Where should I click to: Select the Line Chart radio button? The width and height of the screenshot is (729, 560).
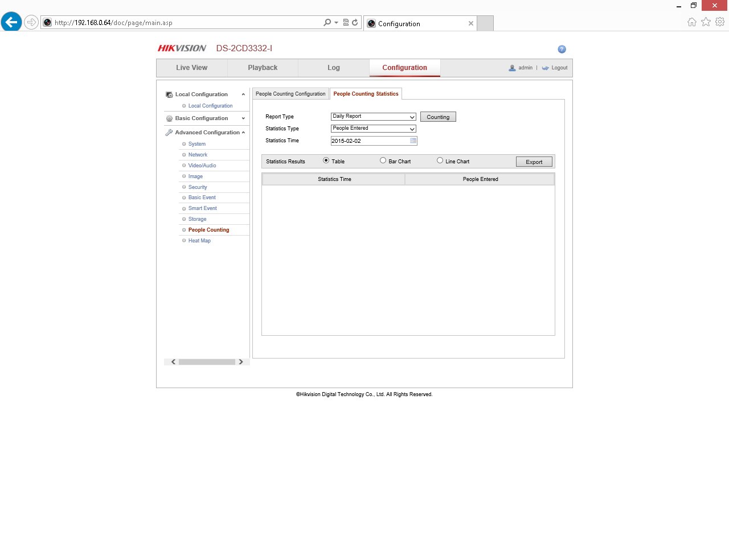click(440, 160)
